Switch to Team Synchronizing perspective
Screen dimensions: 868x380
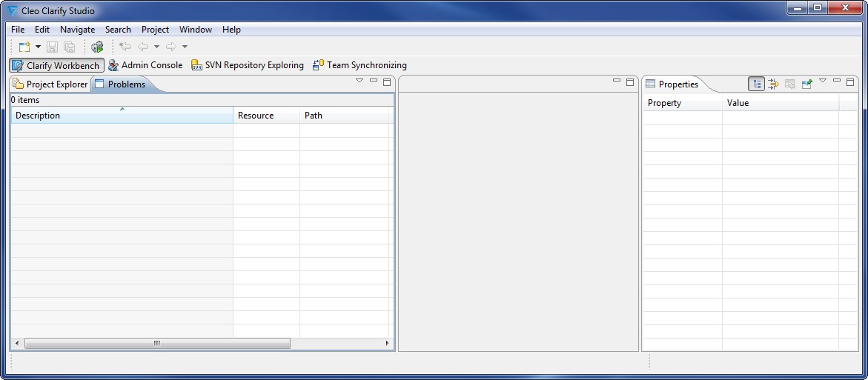(x=360, y=65)
